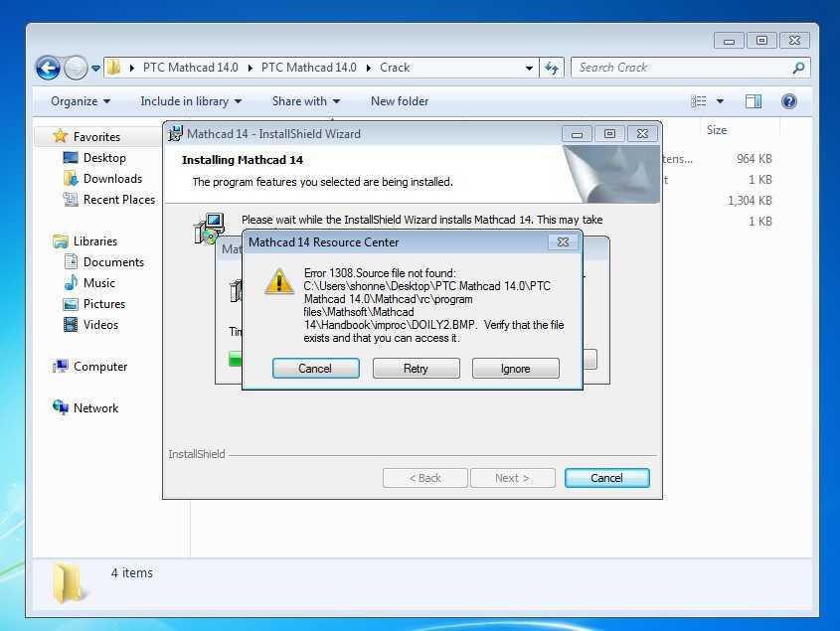Open Desktop under Favorites
This screenshot has height=631, width=840.
[104, 158]
